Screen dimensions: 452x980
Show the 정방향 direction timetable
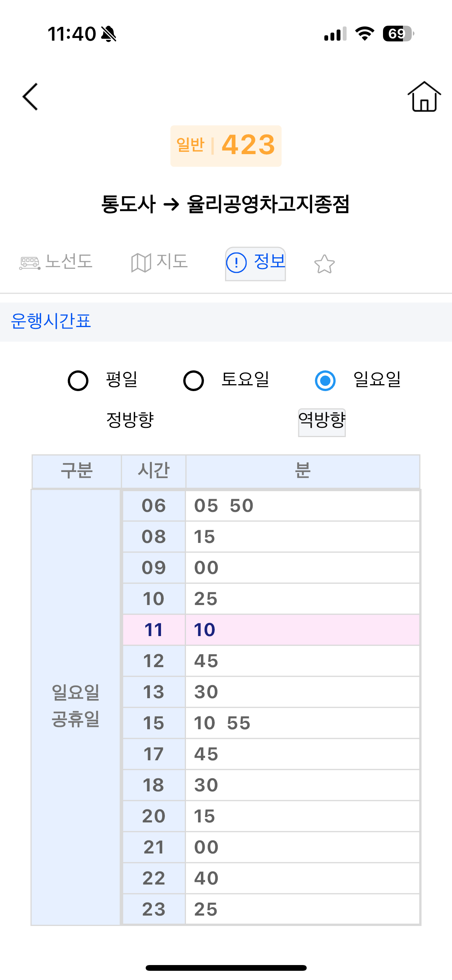click(130, 420)
